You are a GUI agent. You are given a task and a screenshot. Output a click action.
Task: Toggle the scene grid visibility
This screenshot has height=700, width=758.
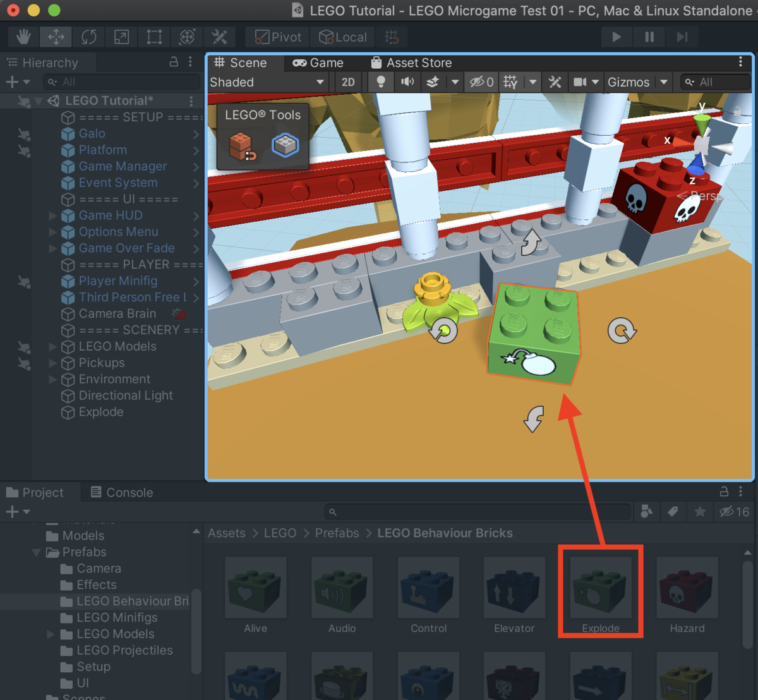510,82
